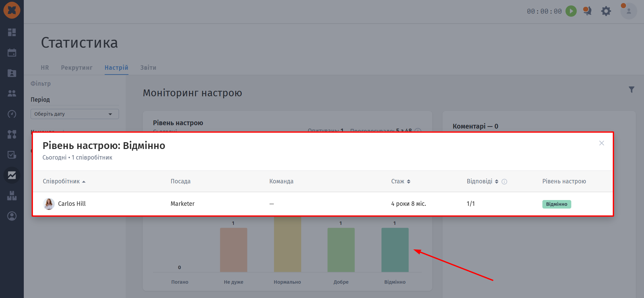Click the 1/1 responses cell
The height and width of the screenshot is (298, 644).
(x=471, y=203)
